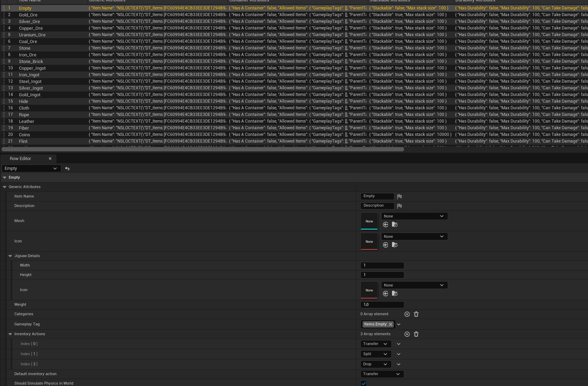Click the Item Name text field
The image size is (588, 386).
pyautogui.click(x=377, y=196)
